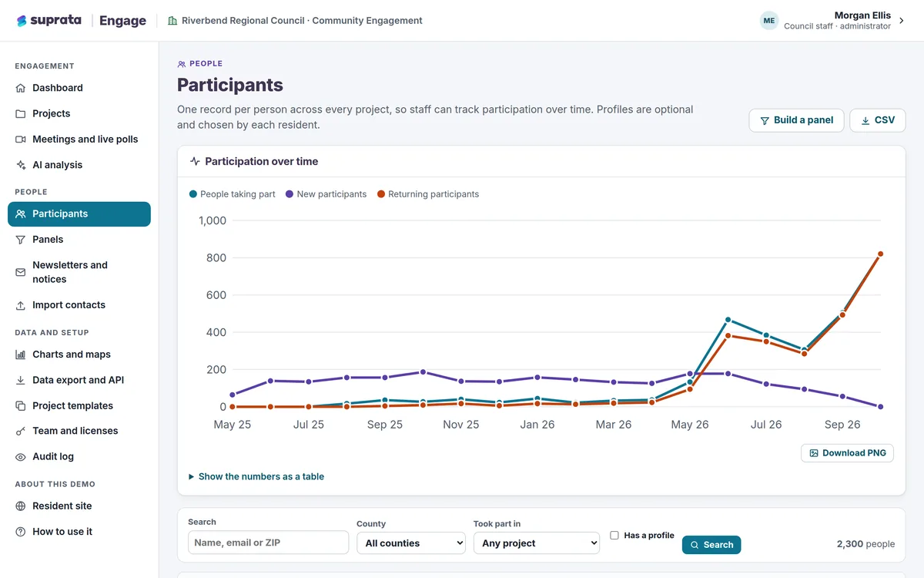924x578 pixels.
Task: Open the Audit log link
Action: pos(79,457)
